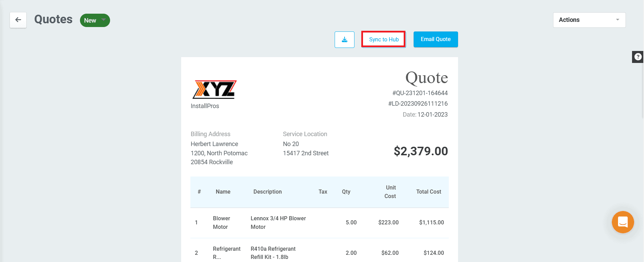Image resolution: width=644 pixels, height=262 pixels.
Task: Open the New status dropdown
Action: pyautogui.click(x=95, y=21)
